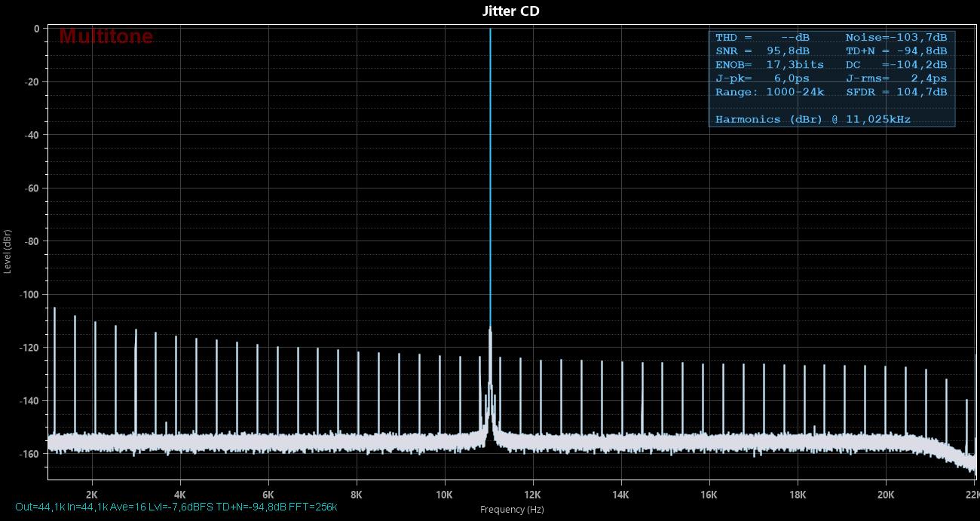Click the "Range: 1000-24k" entry
Viewport: 980px width, 521px height.
click(x=770, y=92)
